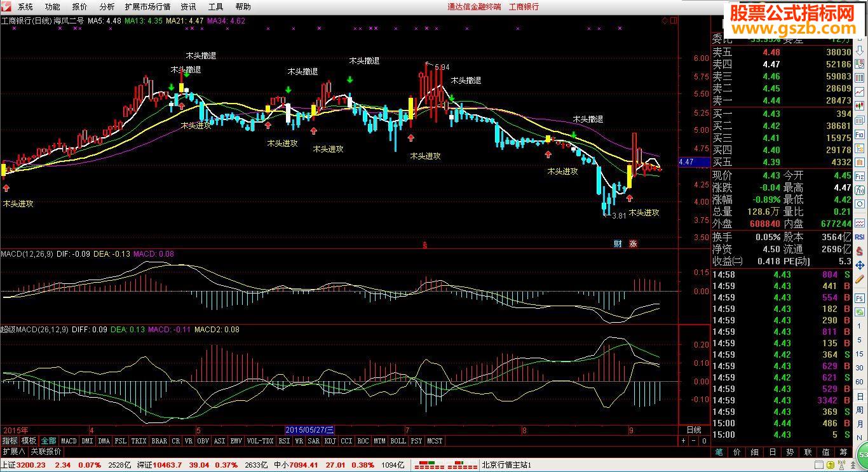Click the 中小 index value 7094.41
This screenshot has width=868, height=472.
coord(304,466)
